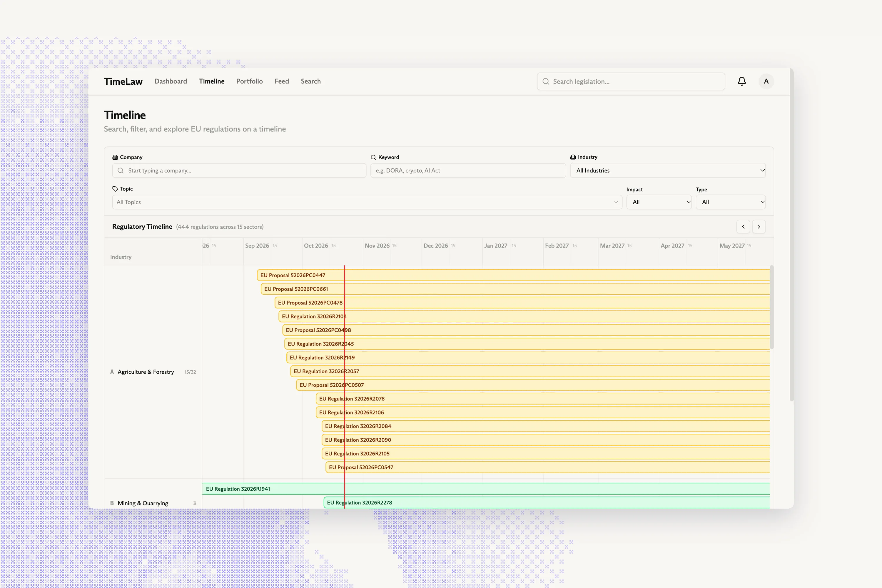Focus the Search legislation field
The image size is (882, 588).
tap(631, 81)
